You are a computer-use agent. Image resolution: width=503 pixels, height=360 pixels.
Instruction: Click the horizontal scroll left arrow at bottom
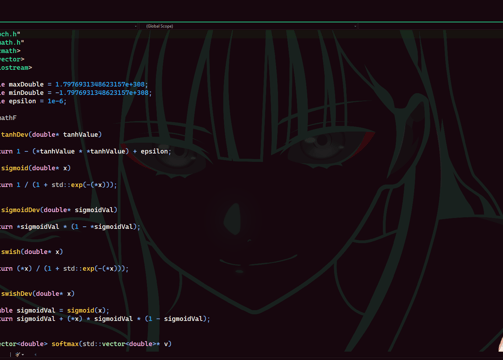(35, 355)
